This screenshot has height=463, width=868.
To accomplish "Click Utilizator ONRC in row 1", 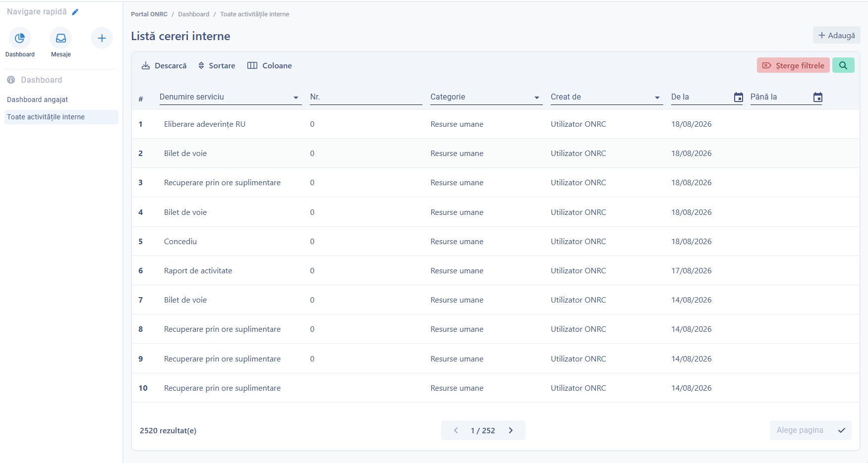I will (x=579, y=124).
